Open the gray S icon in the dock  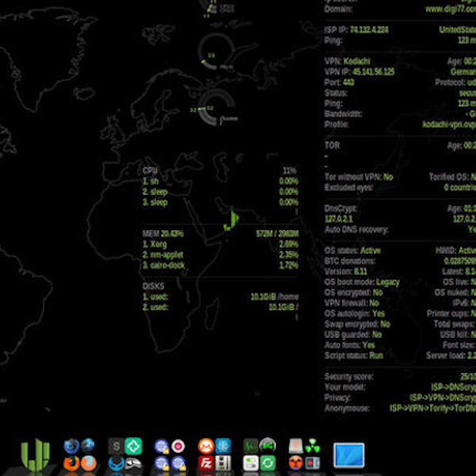[x=117, y=446]
